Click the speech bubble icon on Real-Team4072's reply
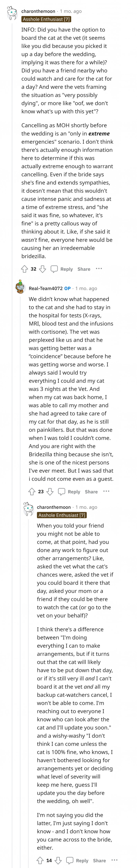 coord(62,492)
